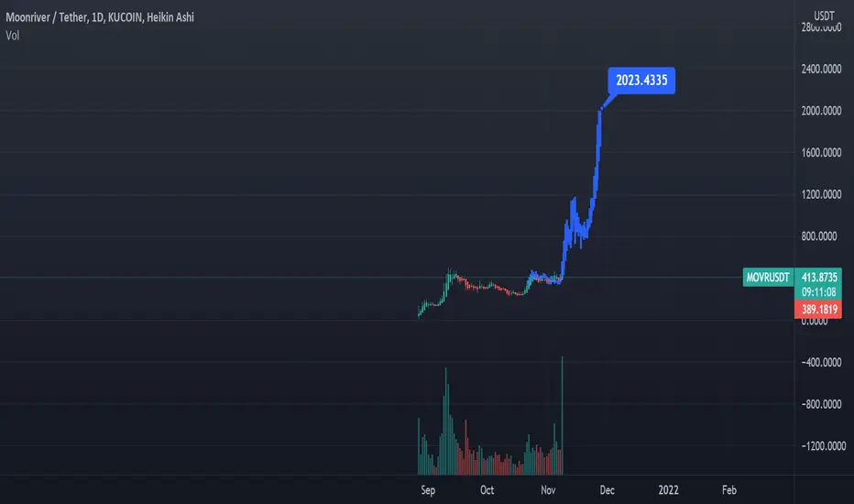Screen dimensions: 854x504
Task: Click the USDT currency label
Action: click(824, 16)
